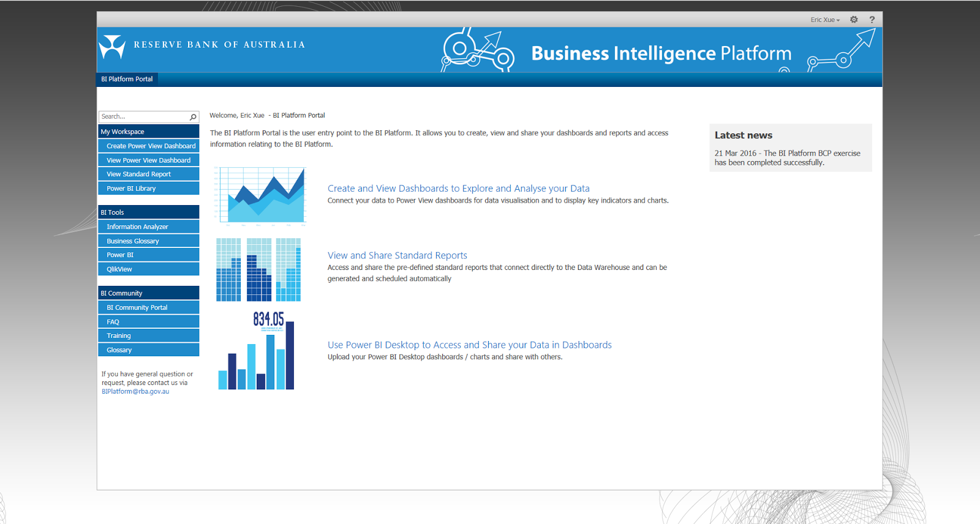Open Power BI under BI Tools
This screenshot has height=524, width=980.
pyautogui.click(x=148, y=255)
